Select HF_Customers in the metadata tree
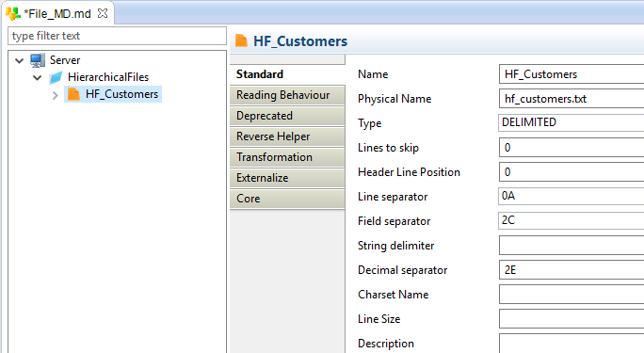Image resolution: width=644 pixels, height=353 pixels. [121, 94]
